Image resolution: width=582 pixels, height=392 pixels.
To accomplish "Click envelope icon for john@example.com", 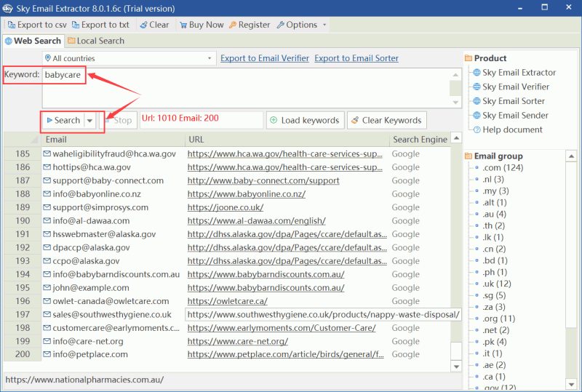I will pyautogui.click(x=47, y=288).
